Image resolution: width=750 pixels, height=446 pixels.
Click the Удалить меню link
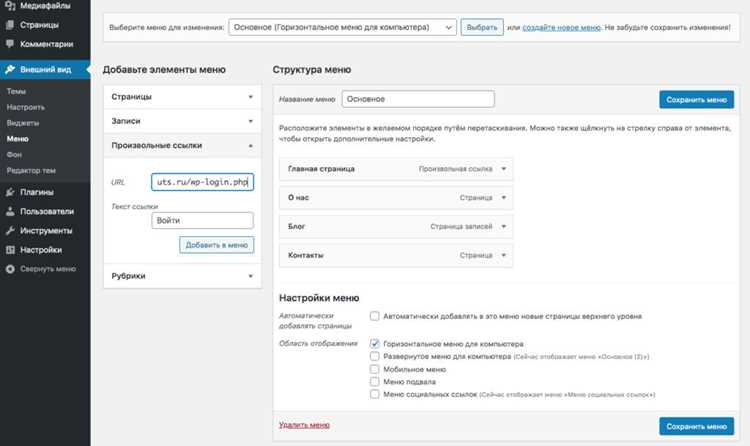304,425
